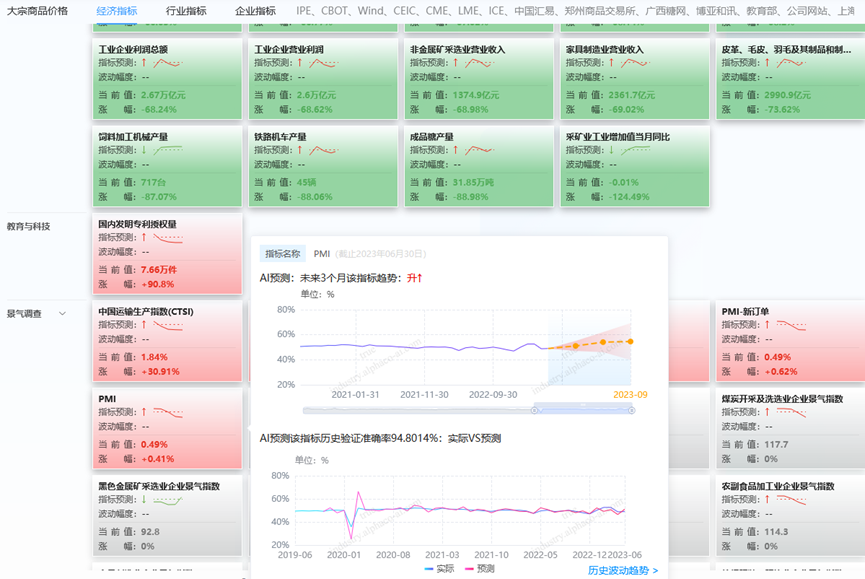Switch to the 行业指标 tab
This screenshot has width=865, height=579.
pos(185,11)
